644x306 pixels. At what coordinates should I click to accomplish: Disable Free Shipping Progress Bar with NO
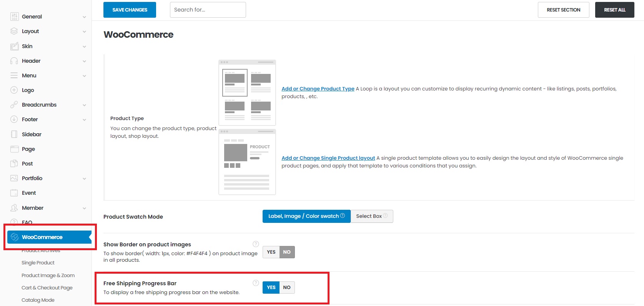(287, 288)
